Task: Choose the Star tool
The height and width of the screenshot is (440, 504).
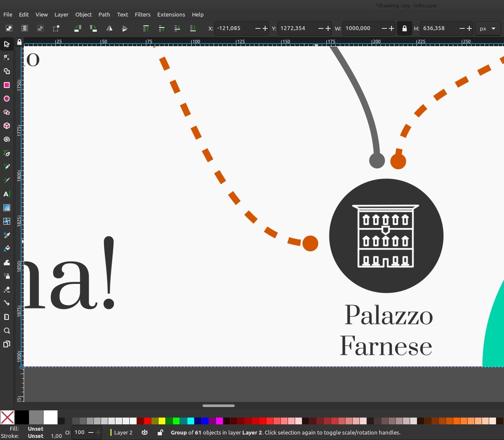Action: click(x=7, y=112)
